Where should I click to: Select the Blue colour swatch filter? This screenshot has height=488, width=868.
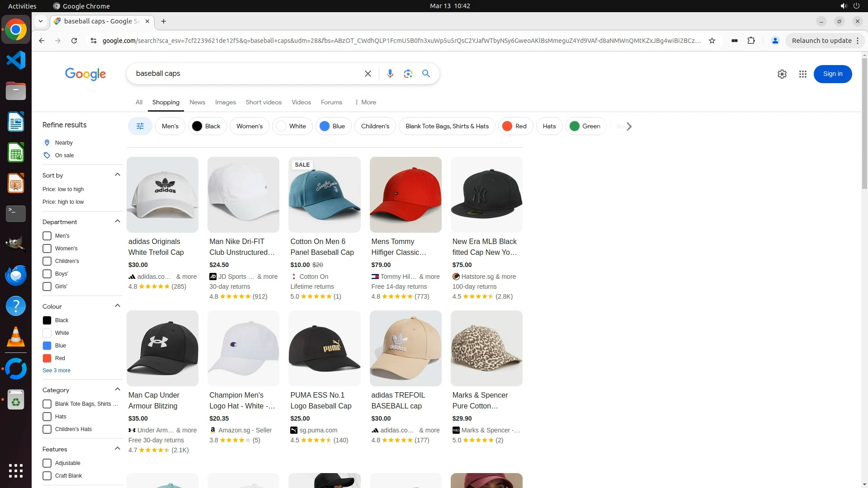coord(47,346)
